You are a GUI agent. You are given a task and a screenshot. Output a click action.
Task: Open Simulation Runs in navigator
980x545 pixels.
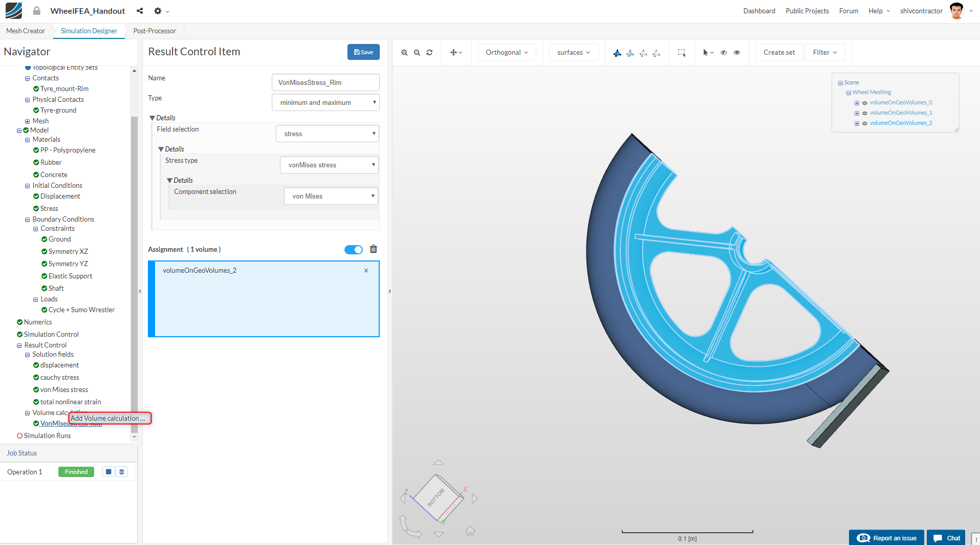tap(47, 436)
